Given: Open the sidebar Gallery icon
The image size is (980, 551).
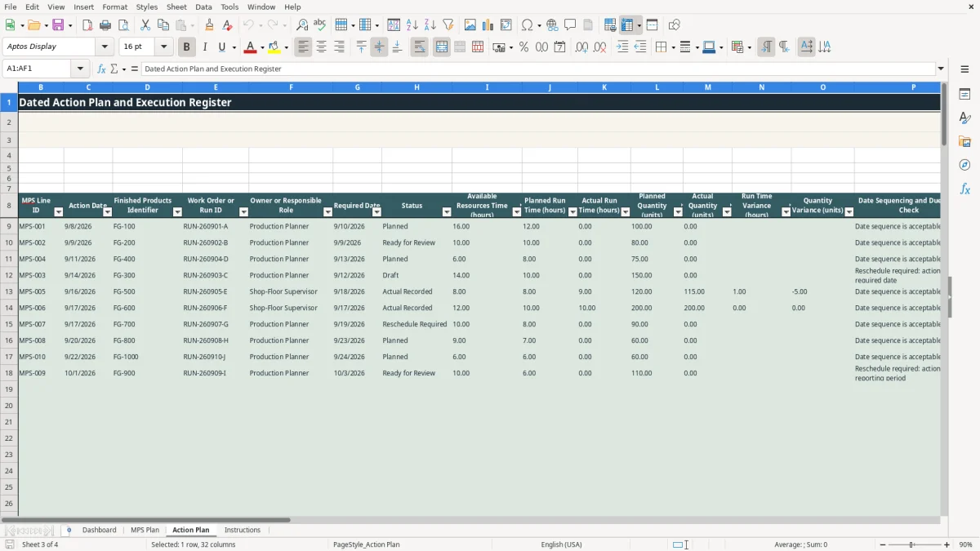Looking at the screenshot, I should pyautogui.click(x=964, y=141).
